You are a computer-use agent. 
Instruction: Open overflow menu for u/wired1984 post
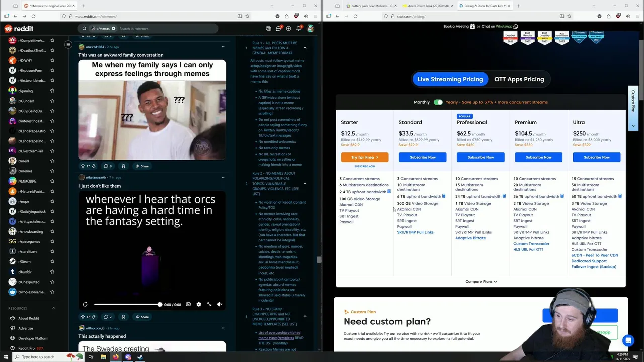point(224,47)
